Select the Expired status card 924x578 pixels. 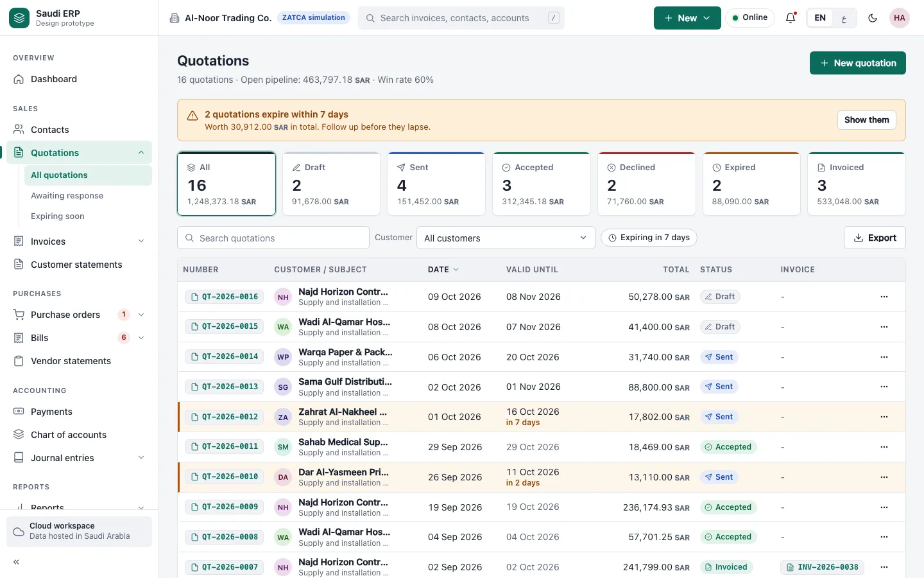[x=752, y=184]
